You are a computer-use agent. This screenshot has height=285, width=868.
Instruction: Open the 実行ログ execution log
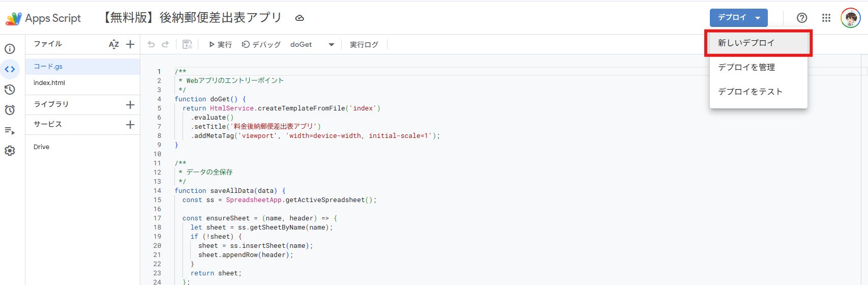364,45
